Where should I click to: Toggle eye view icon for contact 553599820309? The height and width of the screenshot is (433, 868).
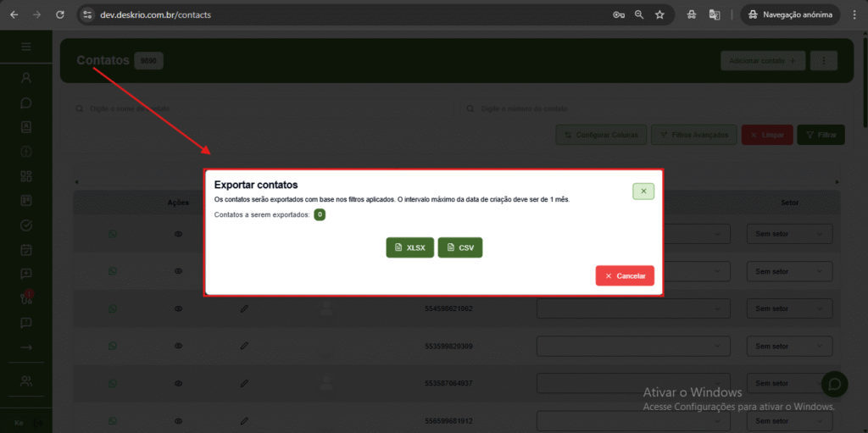point(178,346)
